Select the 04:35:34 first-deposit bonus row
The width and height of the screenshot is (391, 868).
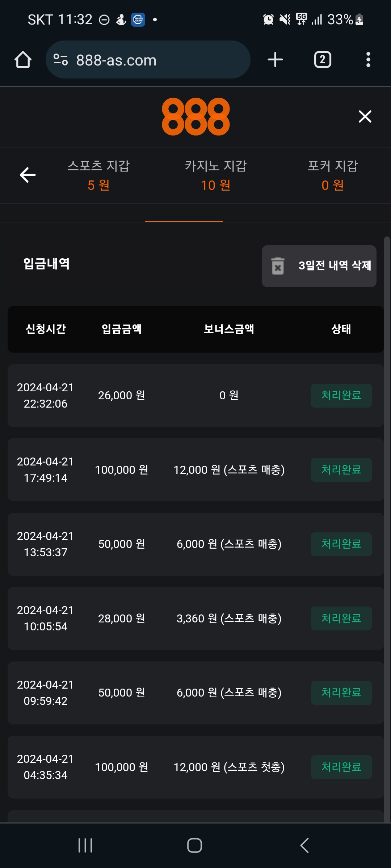[195, 767]
